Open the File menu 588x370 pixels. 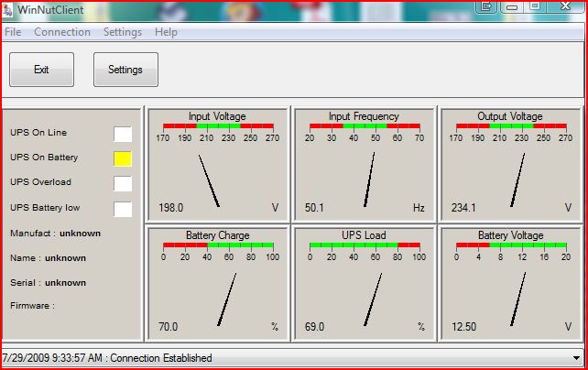tap(13, 32)
